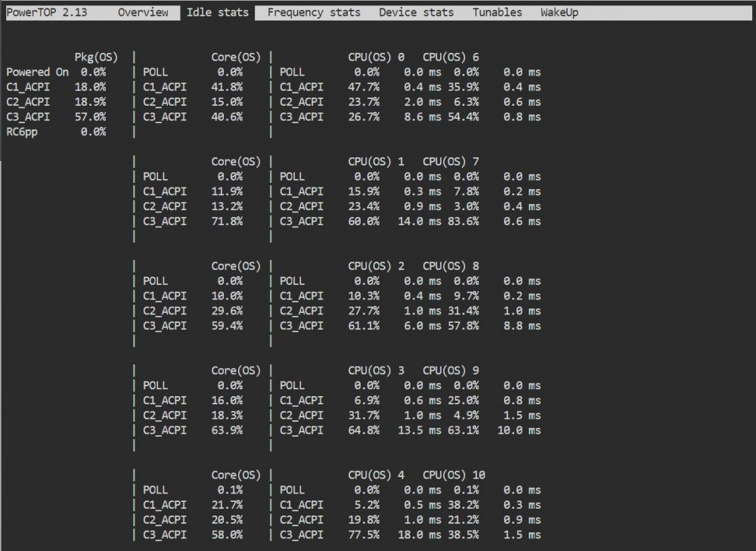Image resolution: width=756 pixels, height=551 pixels.
Task: Click the Core value 29.6%
Action: pyautogui.click(x=227, y=311)
